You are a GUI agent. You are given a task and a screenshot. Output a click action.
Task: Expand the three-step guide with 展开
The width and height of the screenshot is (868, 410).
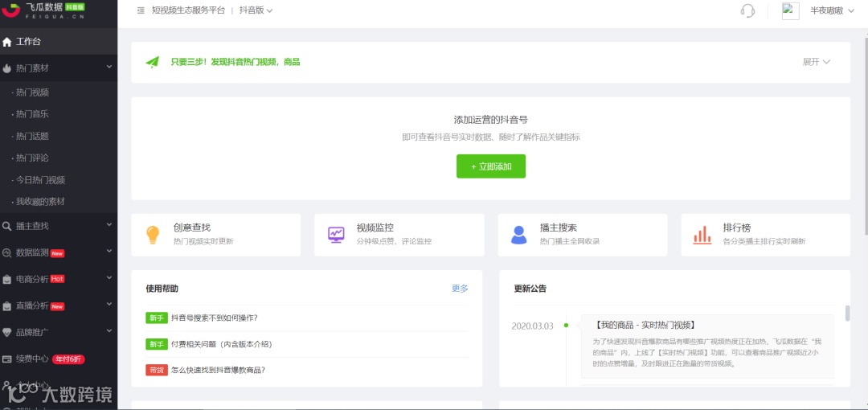coord(817,62)
